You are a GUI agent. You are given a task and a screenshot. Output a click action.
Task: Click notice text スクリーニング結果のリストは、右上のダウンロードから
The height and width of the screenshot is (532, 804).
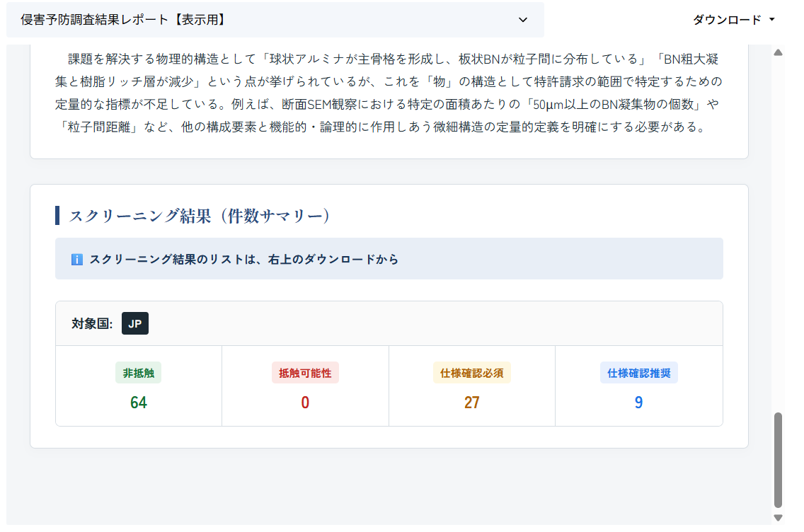coord(244,260)
